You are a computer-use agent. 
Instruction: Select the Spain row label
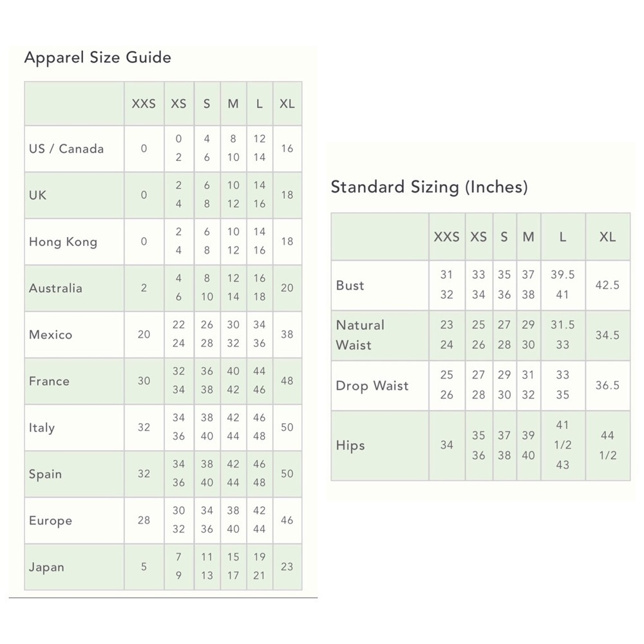point(45,474)
